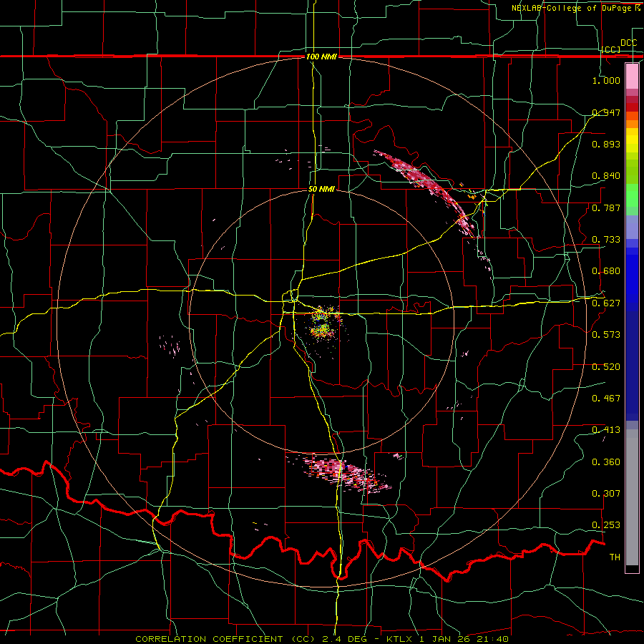Click the 100 NMI range ring label
The width and height of the screenshot is (644, 644).
[321, 57]
